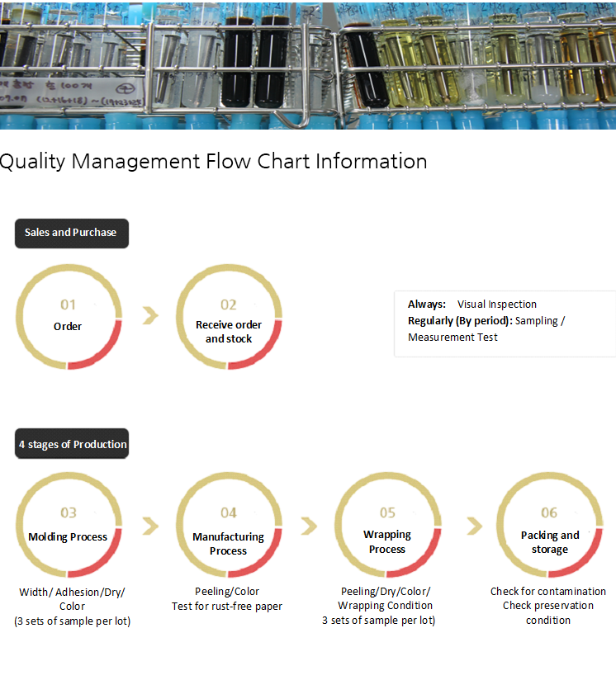
Task: Click the 02 Receive order and stock circle
Action: [229, 317]
